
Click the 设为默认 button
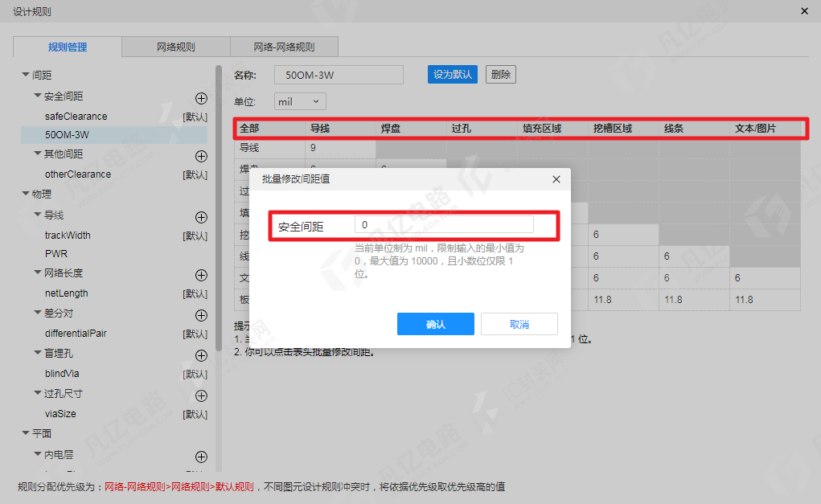453,74
